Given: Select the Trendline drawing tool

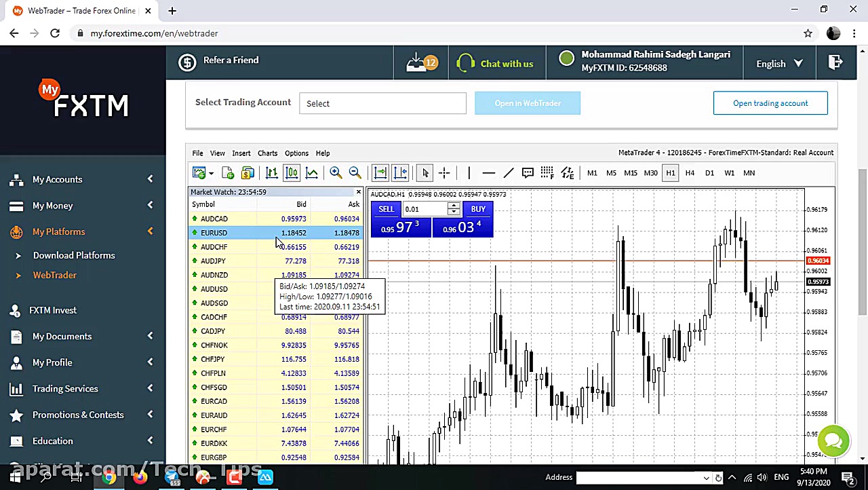Looking at the screenshot, I should click(509, 173).
